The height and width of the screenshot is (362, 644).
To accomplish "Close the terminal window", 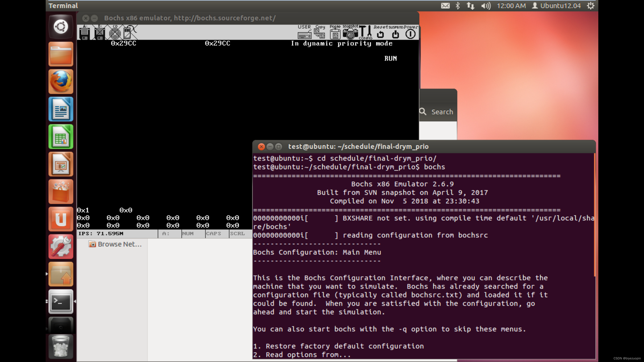I will tap(261, 147).
